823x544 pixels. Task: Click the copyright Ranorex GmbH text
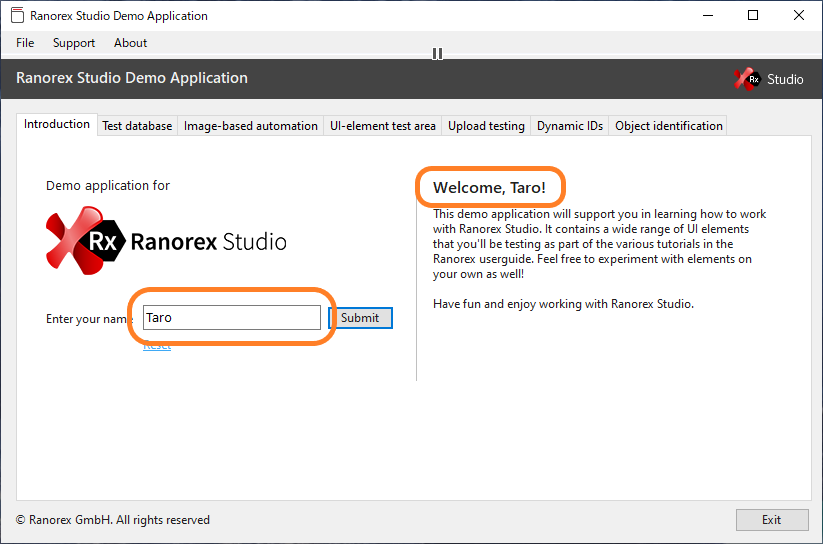(x=113, y=520)
